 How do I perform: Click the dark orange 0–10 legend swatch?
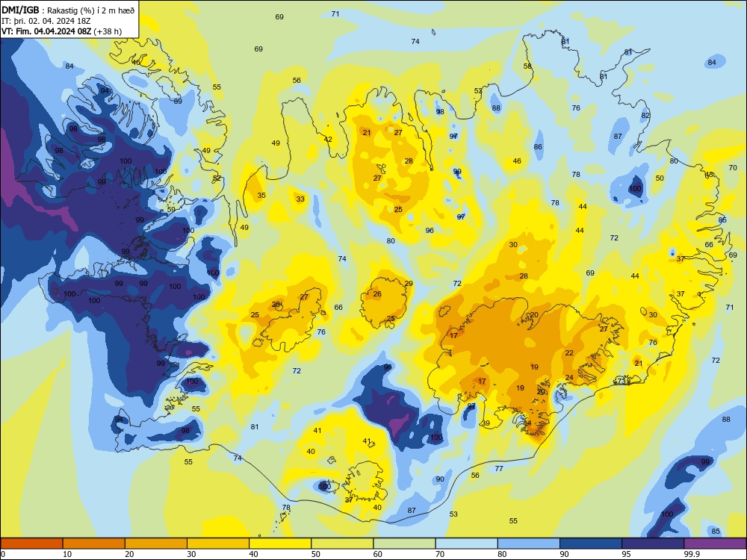pos(31,544)
